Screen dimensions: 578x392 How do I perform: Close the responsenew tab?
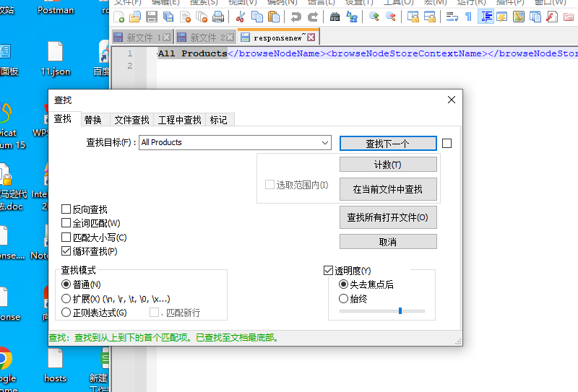[x=311, y=38]
